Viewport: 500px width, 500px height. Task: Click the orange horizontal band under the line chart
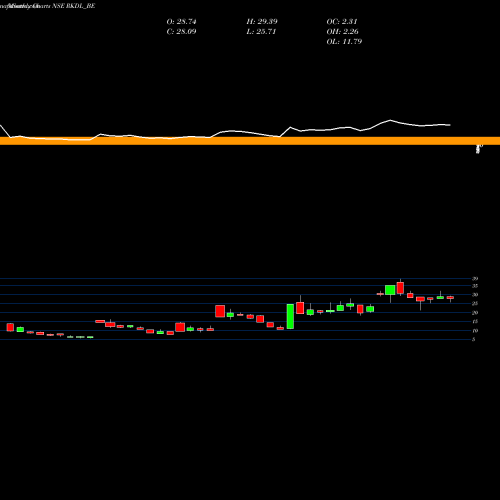(250, 141)
